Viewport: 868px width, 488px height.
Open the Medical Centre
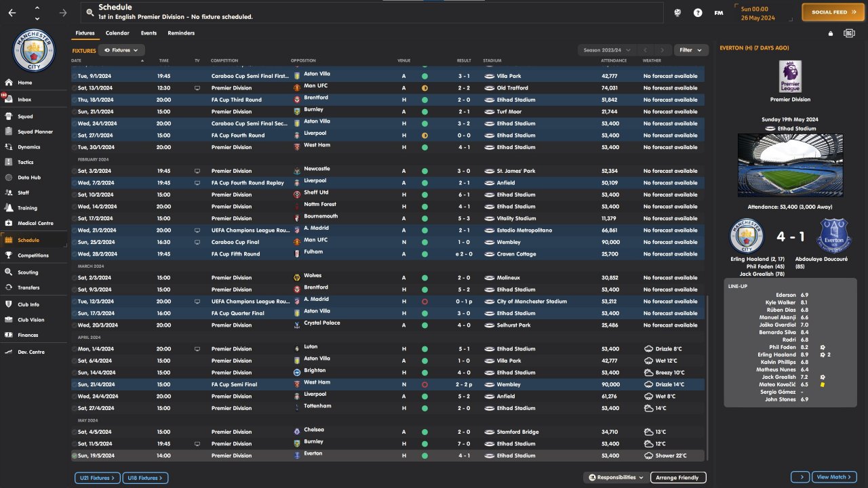pyautogui.click(x=34, y=223)
